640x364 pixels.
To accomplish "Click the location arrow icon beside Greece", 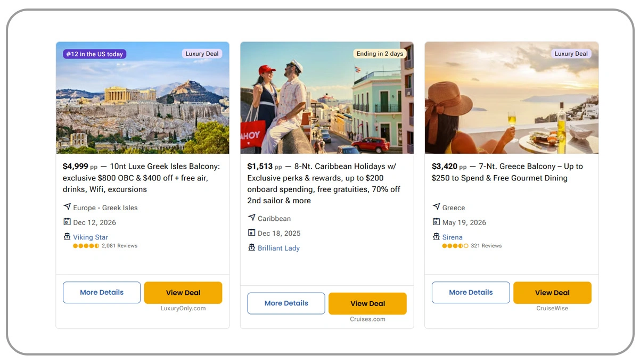I will [436, 207].
